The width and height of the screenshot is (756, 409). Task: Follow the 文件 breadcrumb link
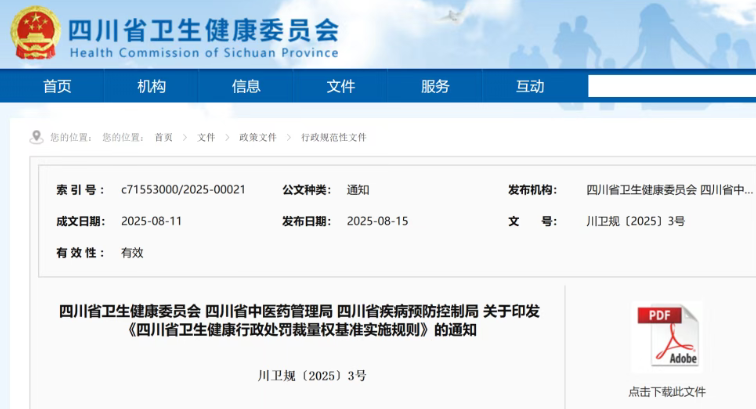(x=206, y=137)
